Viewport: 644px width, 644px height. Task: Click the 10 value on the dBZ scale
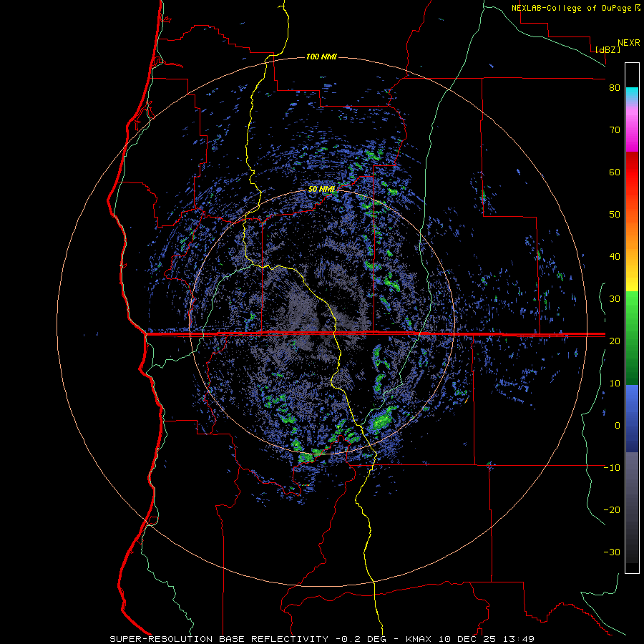point(615,384)
